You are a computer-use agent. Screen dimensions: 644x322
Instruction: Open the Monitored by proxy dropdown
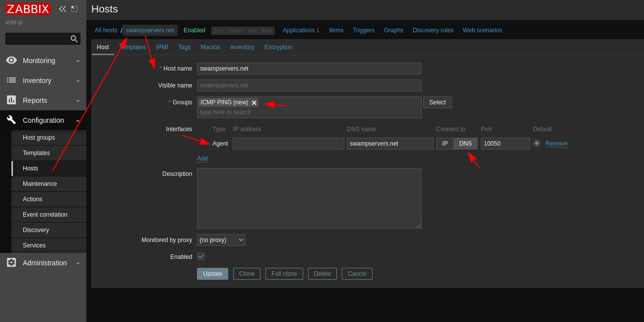pyautogui.click(x=221, y=240)
